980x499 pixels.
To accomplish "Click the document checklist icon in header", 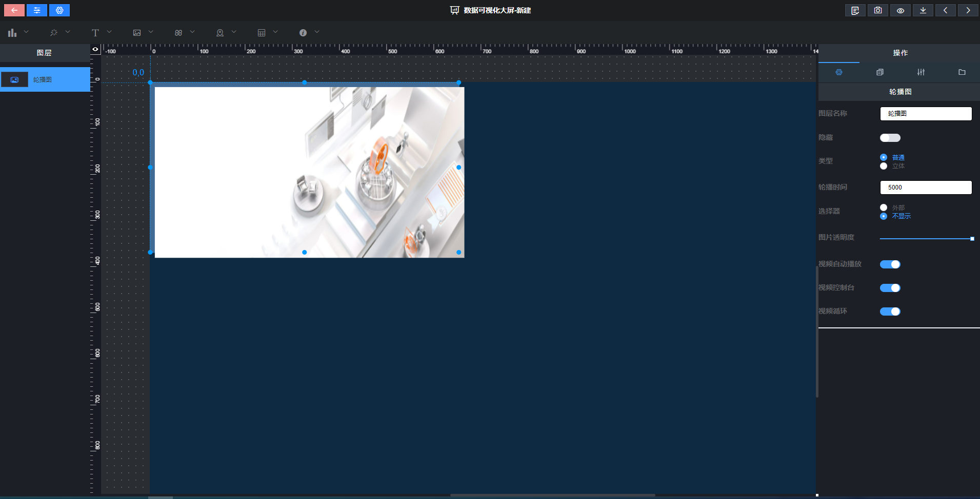I will [855, 10].
